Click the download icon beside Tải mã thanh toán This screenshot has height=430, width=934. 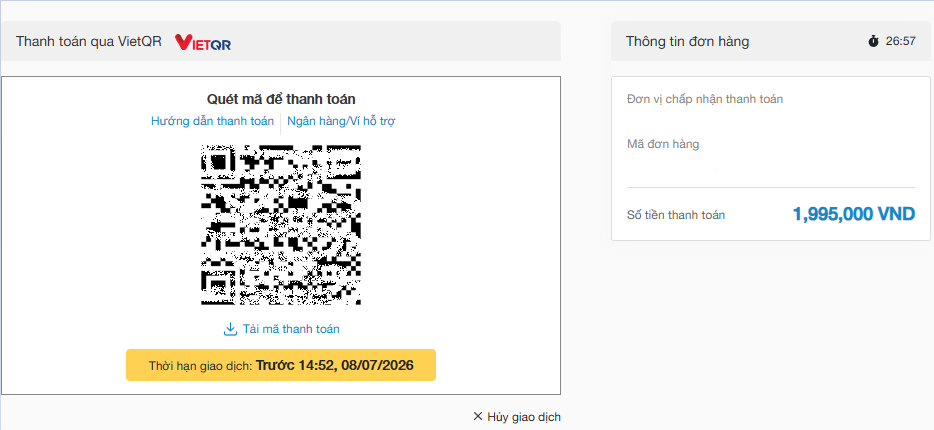(x=230, y=329)
